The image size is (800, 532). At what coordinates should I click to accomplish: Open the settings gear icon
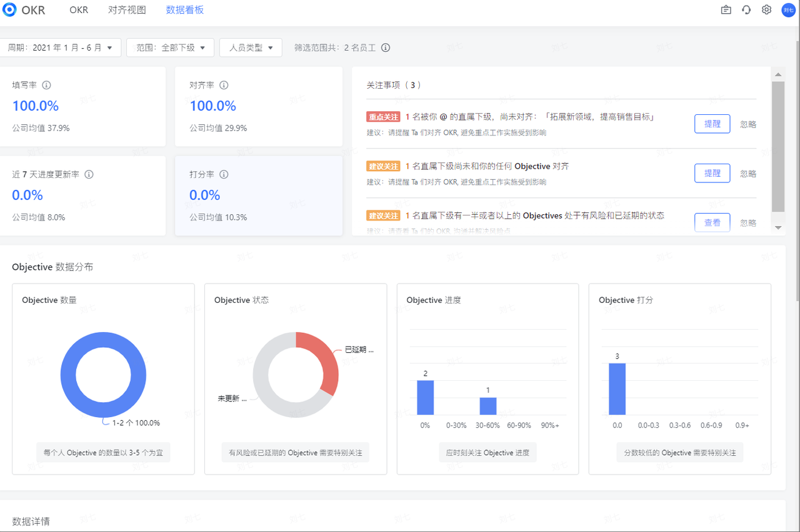[x=767, y=10]
